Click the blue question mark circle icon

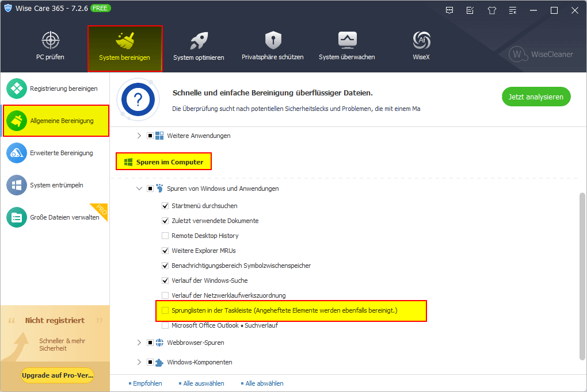click(138, 99)
